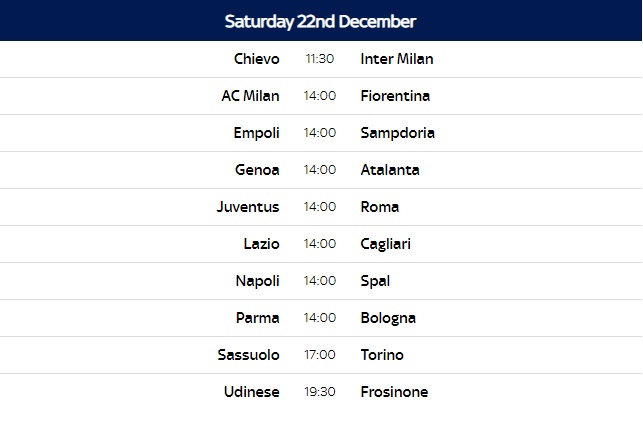Open the 14:00 Juventus vs Roma kickoff
643x433 pixels.
320,207
